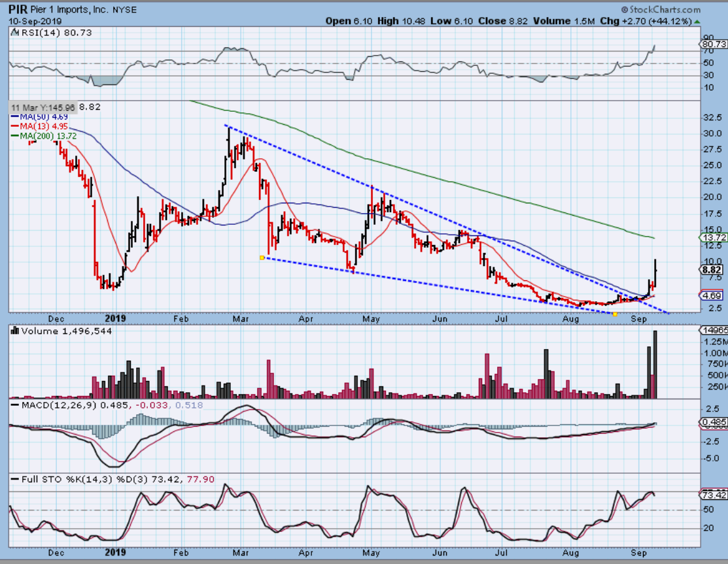Click the NYSE exchange label

tap(124, 9)
